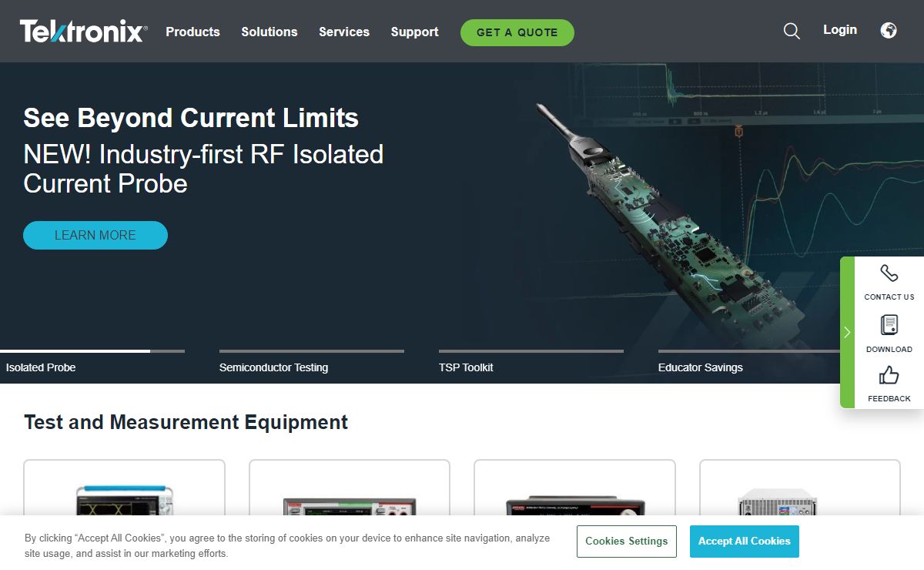Click the Download document icon

click(x=889, y=325)
